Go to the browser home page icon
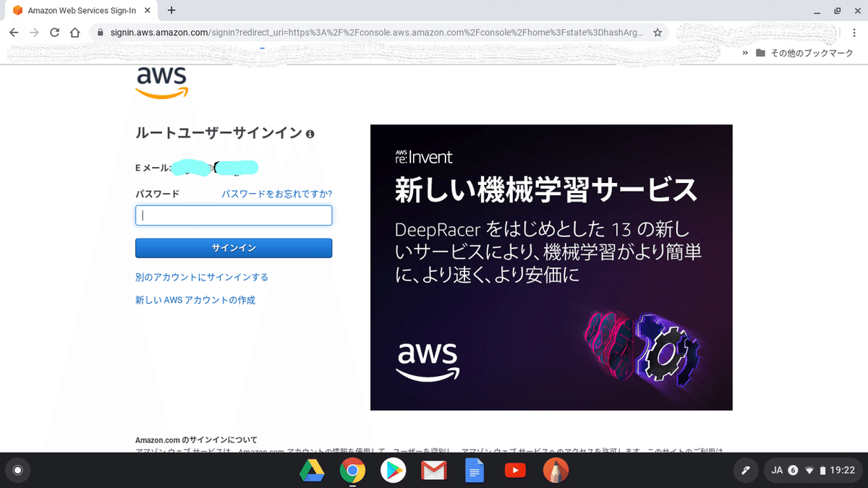Viewport: 868px width, 488px height. click(x=75, y=33)
